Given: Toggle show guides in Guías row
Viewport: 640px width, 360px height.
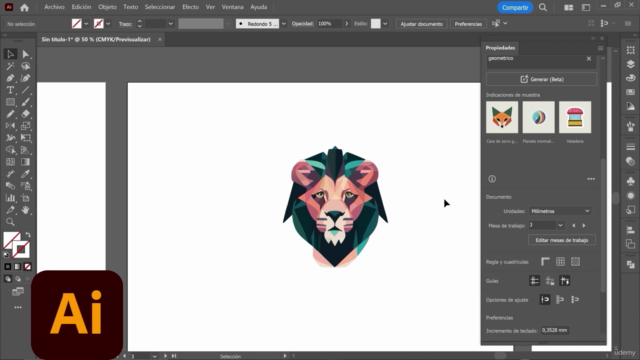Looking at the screenshot, I should tap(534, 281).
